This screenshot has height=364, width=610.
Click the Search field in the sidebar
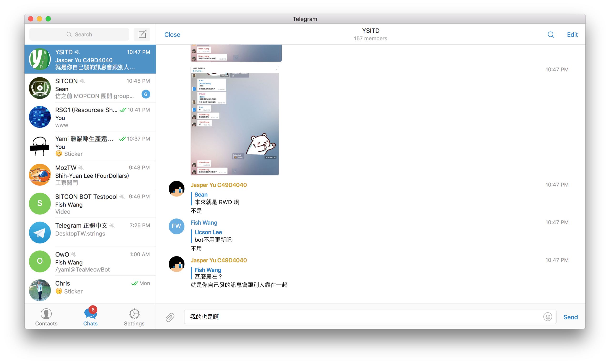79,34
